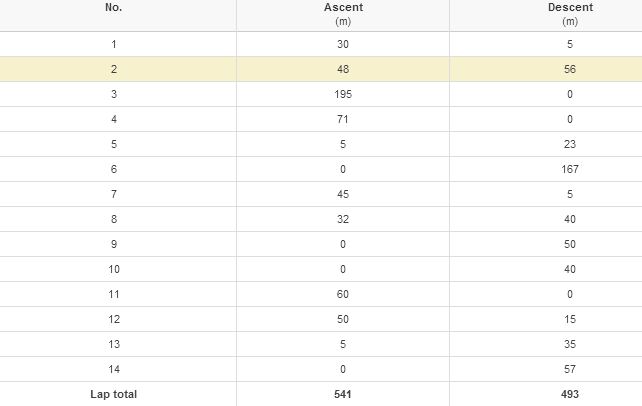Select lap number 9 row
The image size is (642, 406).
(321, 244)
